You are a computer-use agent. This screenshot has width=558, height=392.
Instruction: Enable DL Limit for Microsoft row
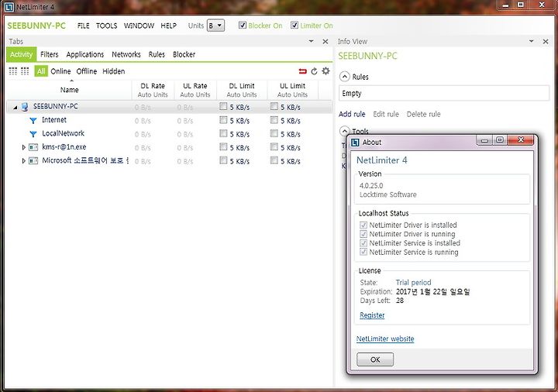pyautogui.click(x=223, y=160)
